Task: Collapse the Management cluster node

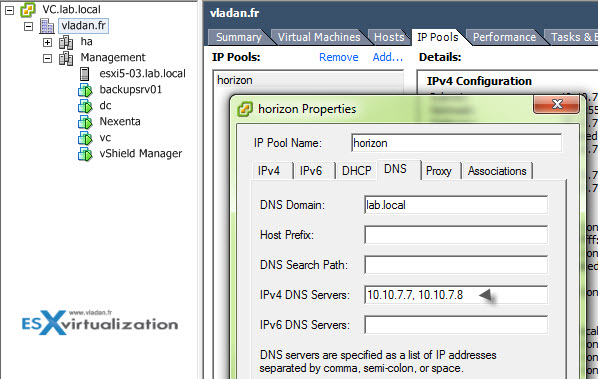Action: click(47, 58)
